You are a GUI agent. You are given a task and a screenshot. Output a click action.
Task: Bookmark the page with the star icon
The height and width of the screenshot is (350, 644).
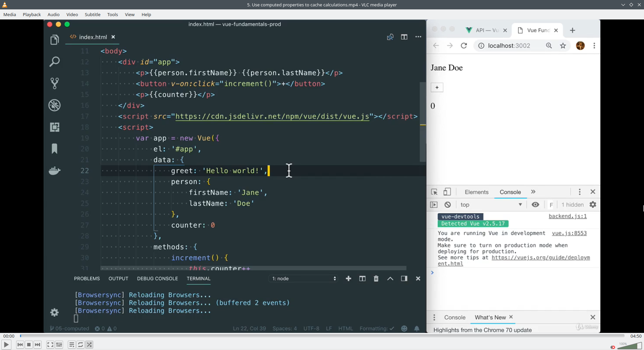[563, 46]
